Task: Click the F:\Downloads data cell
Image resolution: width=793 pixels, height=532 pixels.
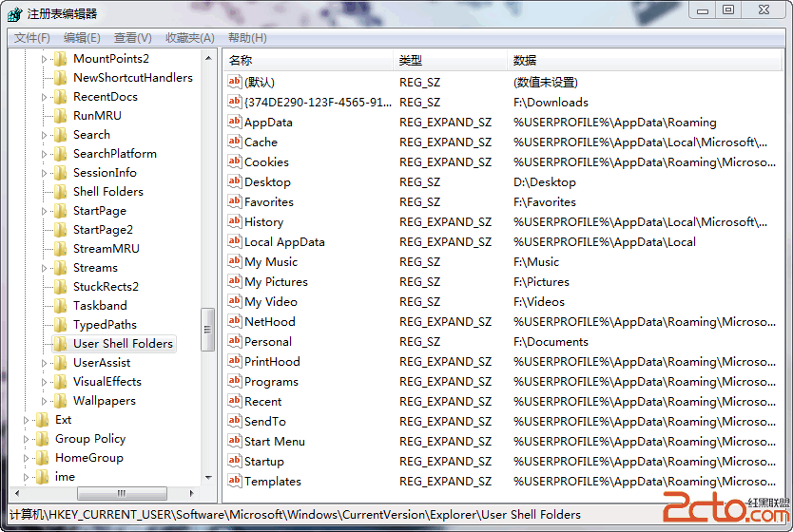Action: click(x=551, y=102)
